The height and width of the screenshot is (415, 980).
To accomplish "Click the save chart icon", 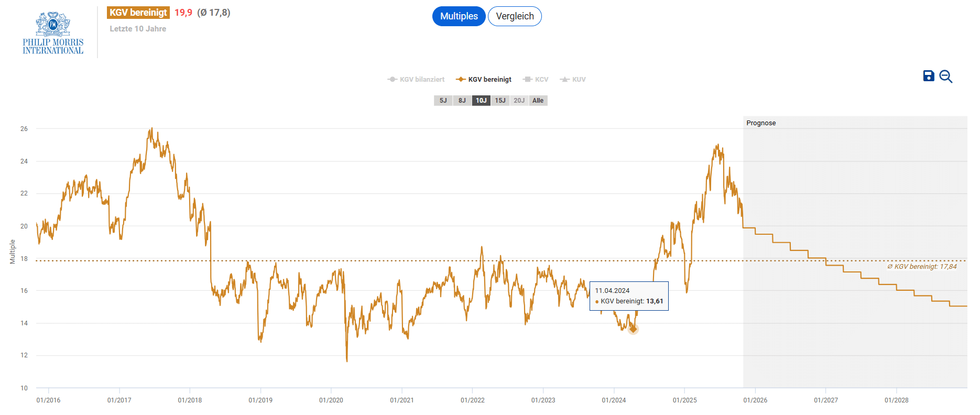I will [x=928, y=76].
